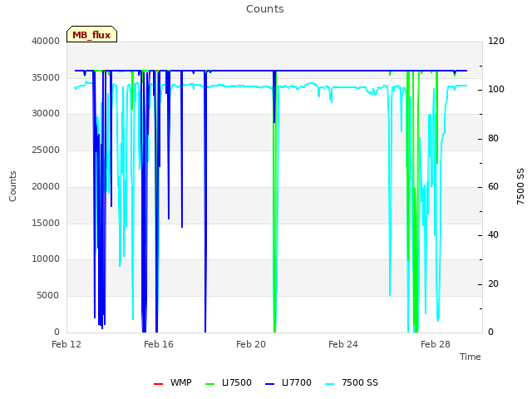
Task: Click the 80 right axis value
Action: pos(493,139)
